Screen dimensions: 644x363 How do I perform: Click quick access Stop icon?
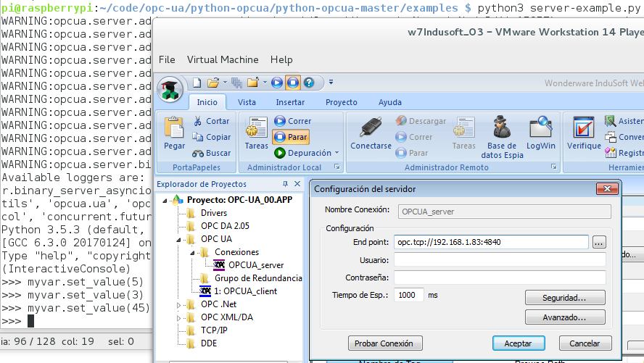pyautogui.click(x=293, y=83)
